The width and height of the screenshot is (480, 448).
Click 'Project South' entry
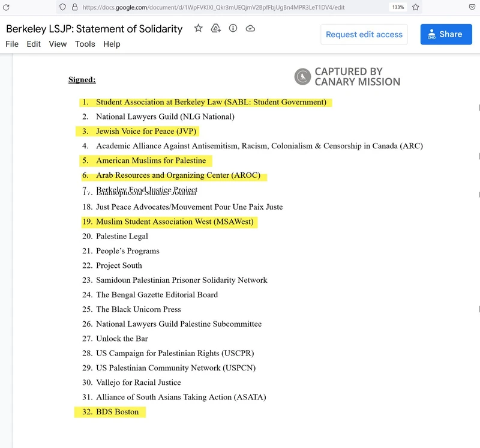point(119,265)
